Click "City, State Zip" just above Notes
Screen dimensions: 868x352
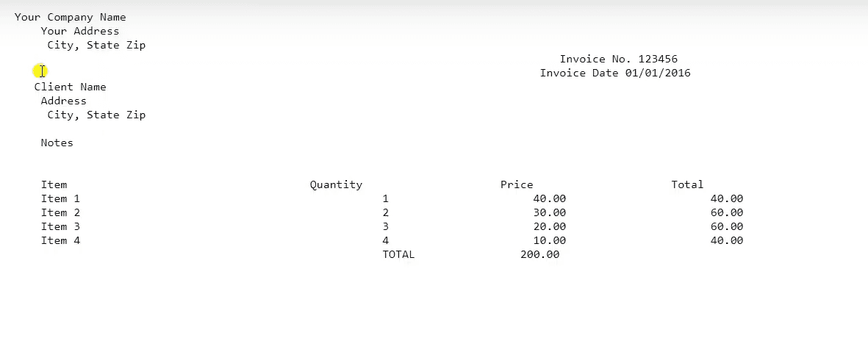(x=96, y=115)
